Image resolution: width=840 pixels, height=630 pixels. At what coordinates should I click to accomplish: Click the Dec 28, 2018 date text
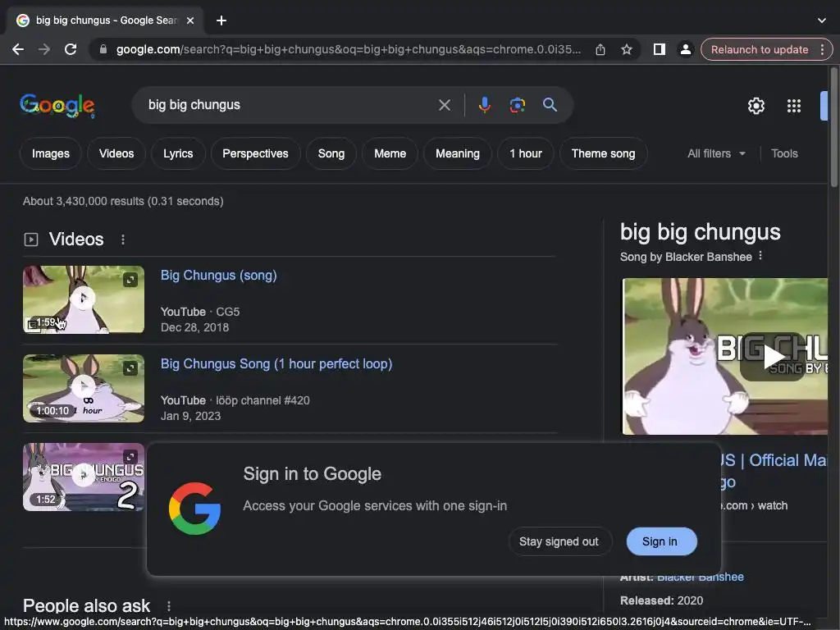[195, 327]
